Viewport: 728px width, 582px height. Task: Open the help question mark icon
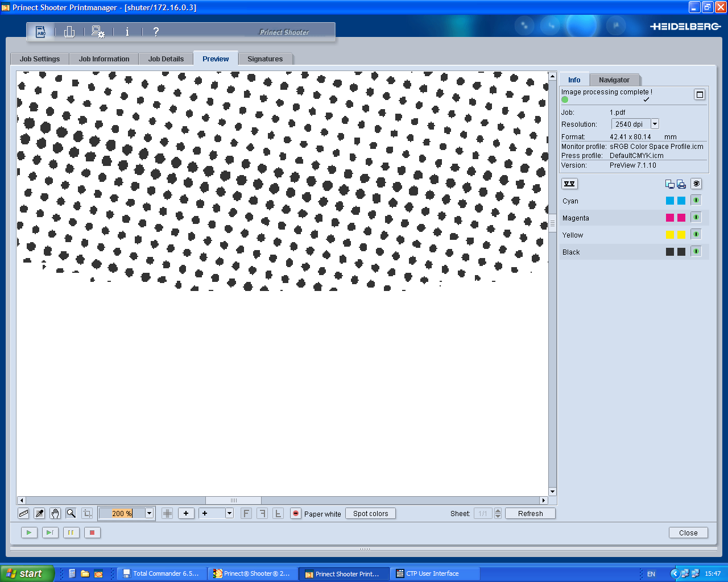[x=156, y=32]
